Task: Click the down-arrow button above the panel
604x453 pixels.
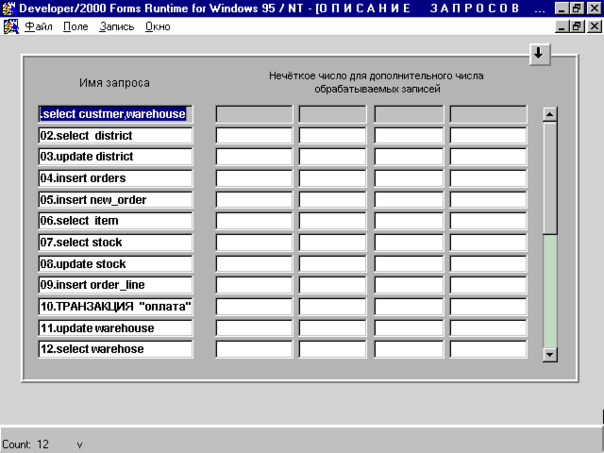Action: click(540, 54)
